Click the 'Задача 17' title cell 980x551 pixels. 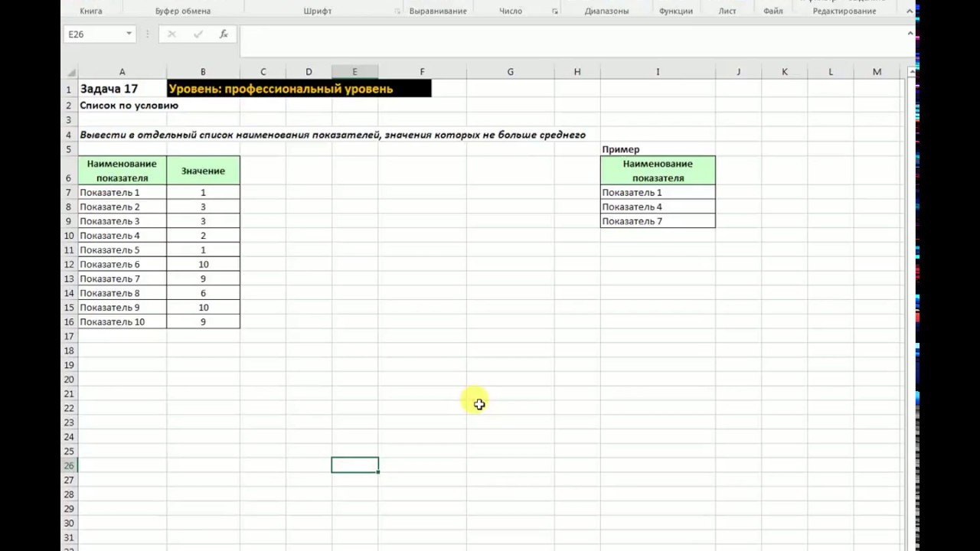tap(122, 89)
